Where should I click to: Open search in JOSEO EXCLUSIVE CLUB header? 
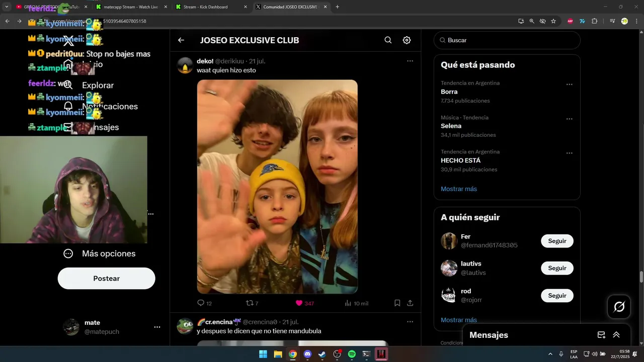click(x=388, y=40)
